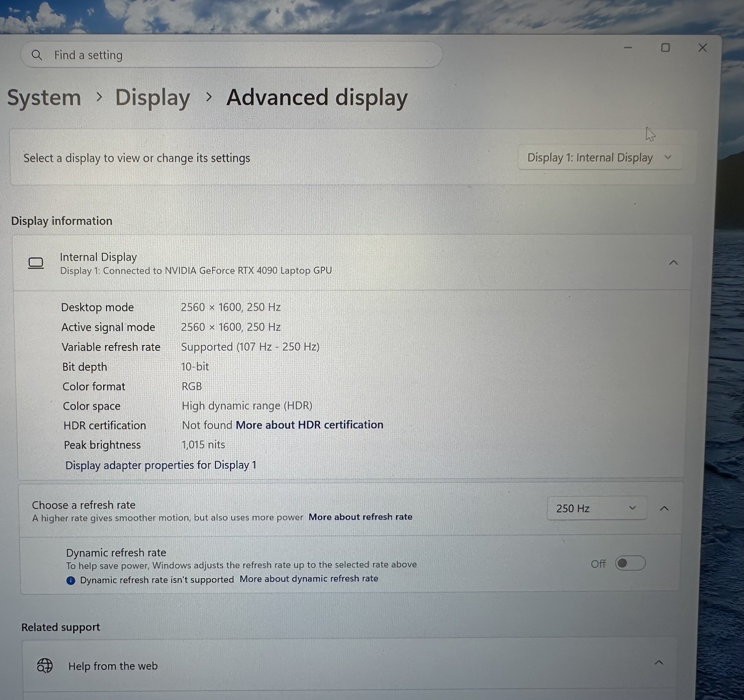Screen dimensions: 744x700
Task: Open the Display 1: Internal Display dropdown
Action: tap(600, 158)
